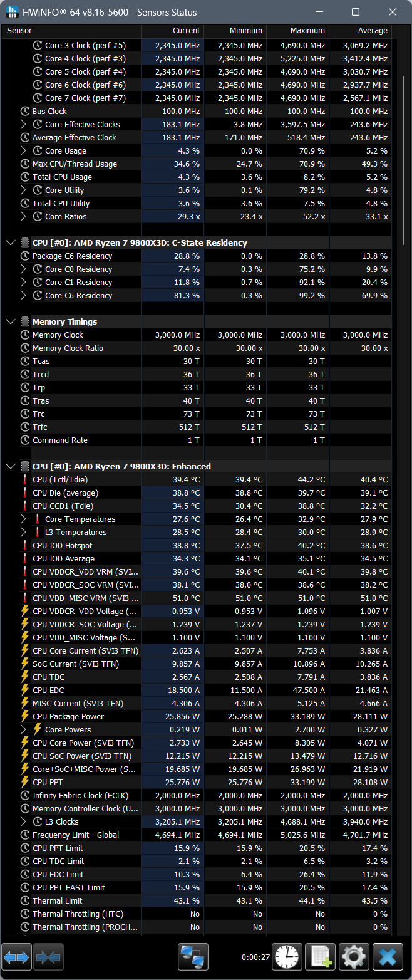Expand the Core Ratios row
This screenshot has width=412, height=980.
(24, 216)
